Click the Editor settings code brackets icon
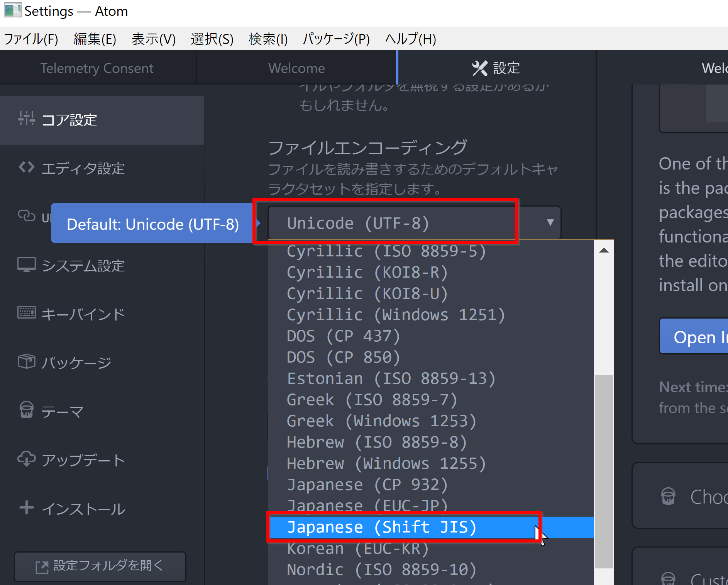728x585 pixels. [x=27, y=167]
